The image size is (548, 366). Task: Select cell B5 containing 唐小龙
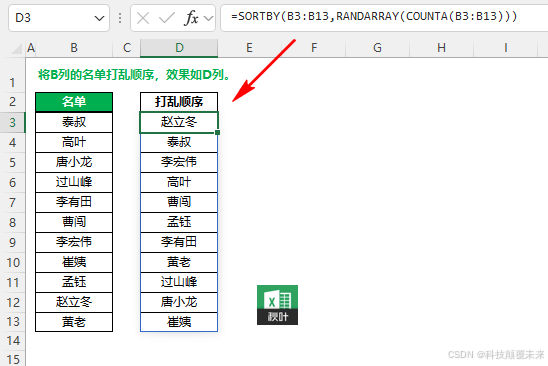74,162
